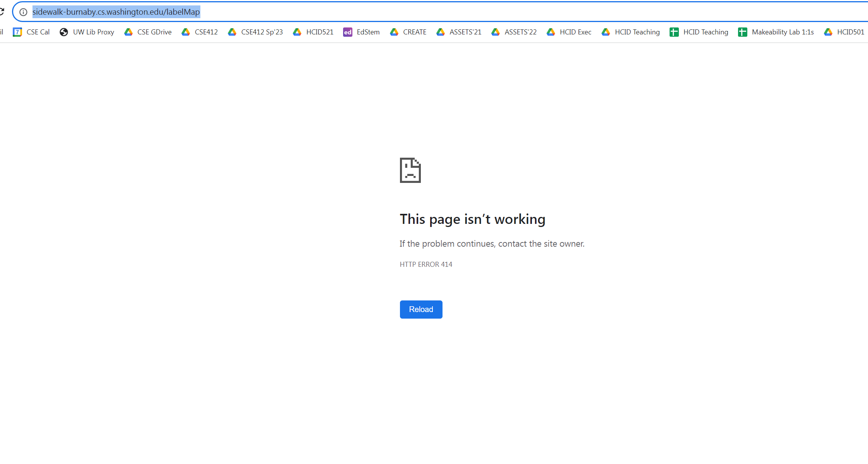This screenshot has height=464, width=868.
Task: Open the ASSETS'21 Drive bookmark
Action: point(465,32)
